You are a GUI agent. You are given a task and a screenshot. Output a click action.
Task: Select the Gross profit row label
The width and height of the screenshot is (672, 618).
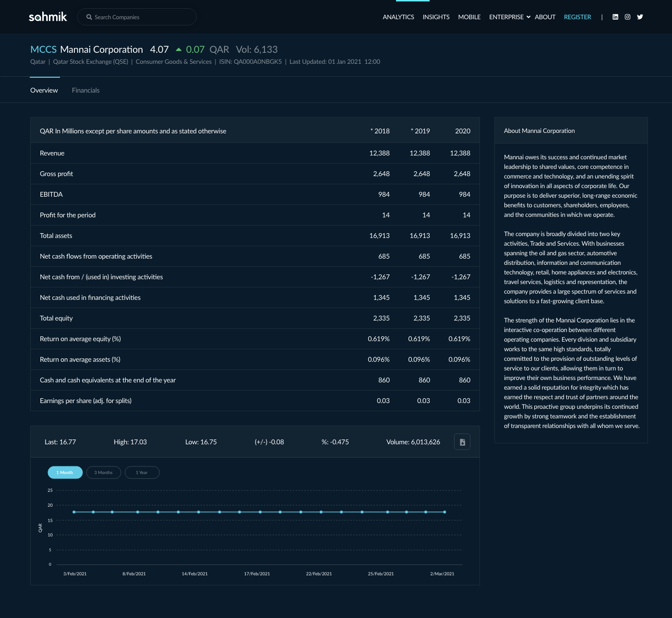tap(56, 174)
